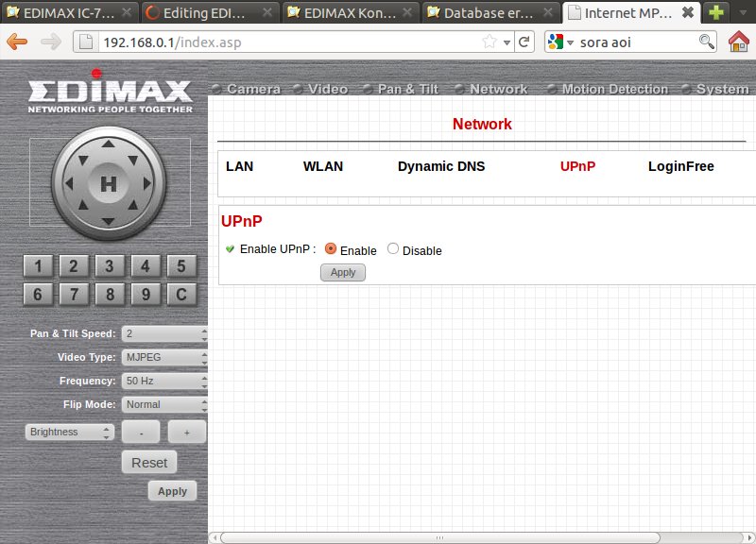The image size is (756, 544).
Task: Go to preset position 1
Action: (x=38, y=266)
